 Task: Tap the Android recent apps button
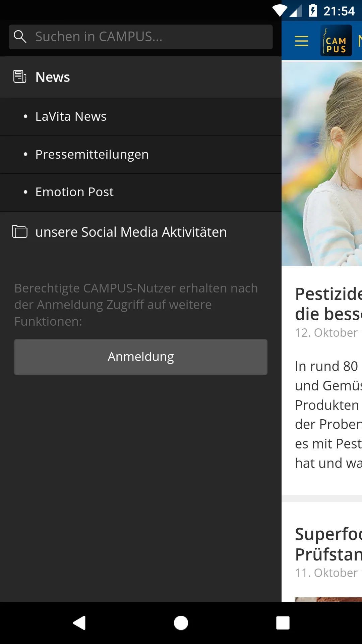[x=283, y=623]
